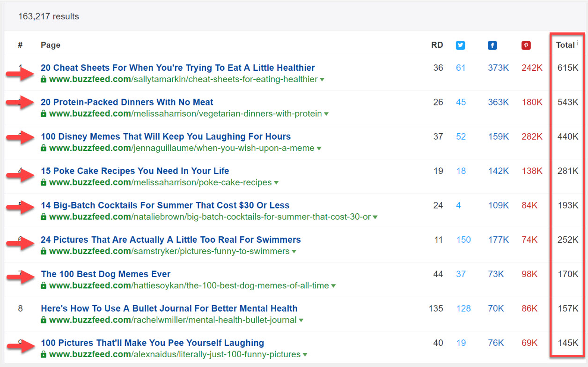Click the Facebook column header icon

[x=492, y=45]
